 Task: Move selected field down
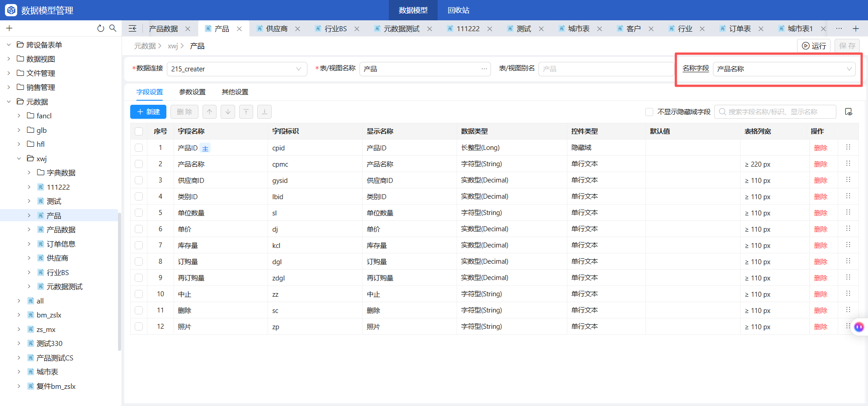point(228,112)
